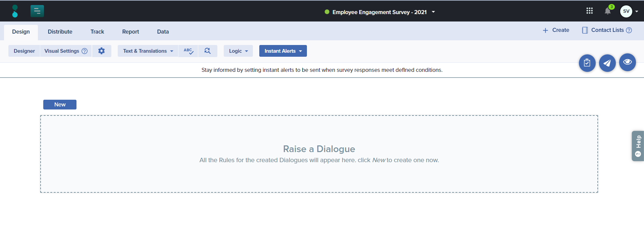Screen dimensions: 644x231
Task: Go to the Report tab
Action: (130, 32)
